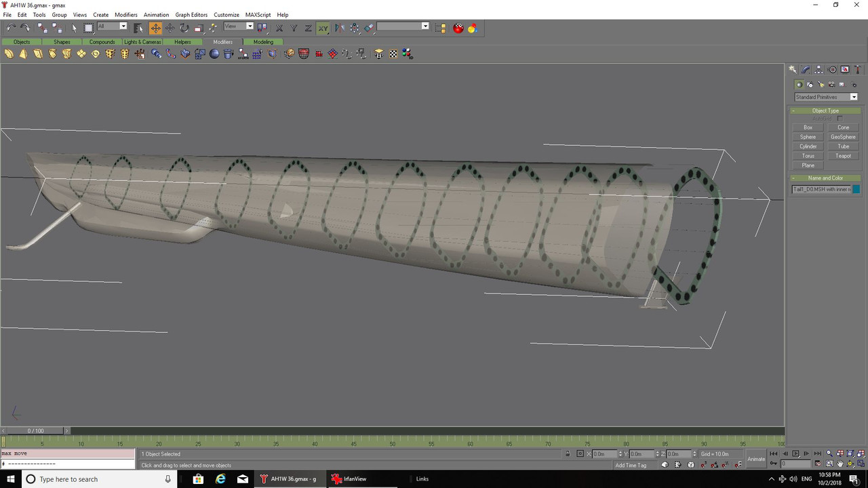The image size is (868, 488).
Task: Create a Box primitive
Action: (808, 127)
